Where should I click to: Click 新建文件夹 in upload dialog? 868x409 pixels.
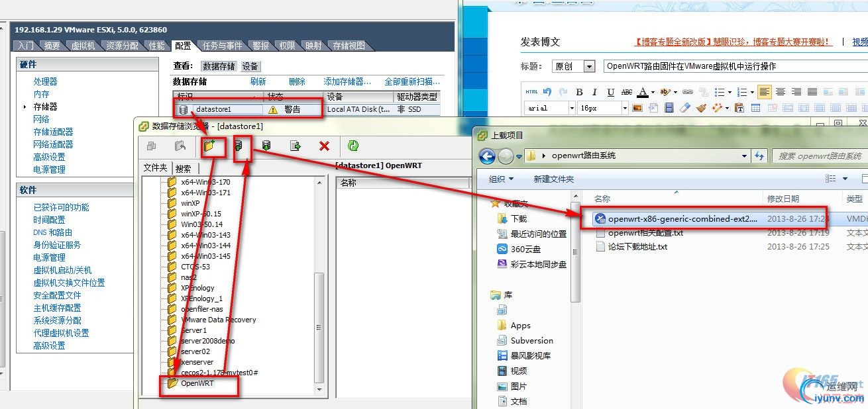point(553,179)
